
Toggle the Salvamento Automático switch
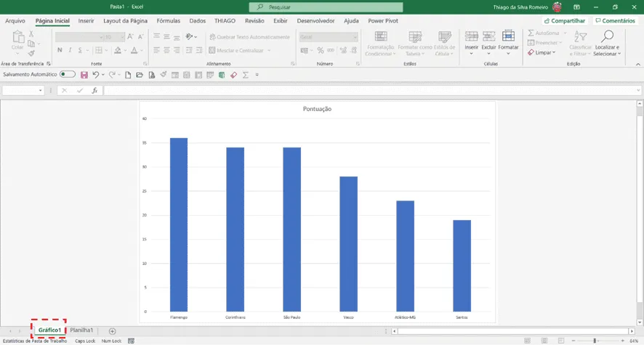[68, 74]
